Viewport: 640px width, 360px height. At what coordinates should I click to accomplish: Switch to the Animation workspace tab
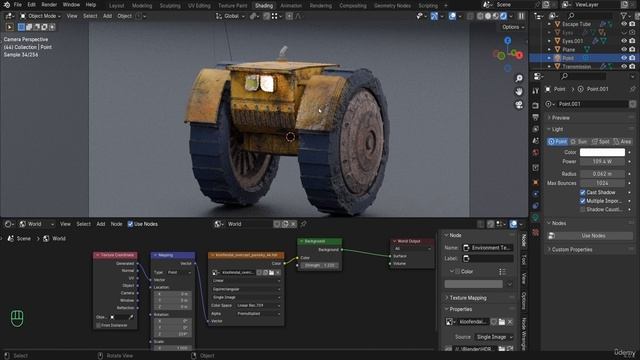click(291, 6)
